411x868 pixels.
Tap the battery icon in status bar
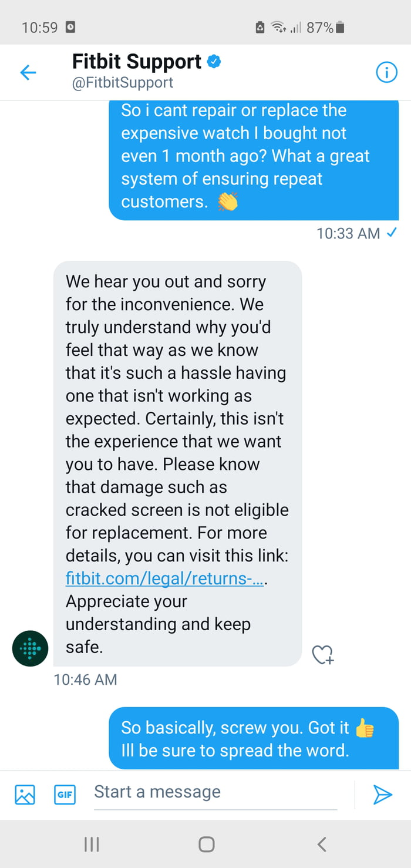341,27
